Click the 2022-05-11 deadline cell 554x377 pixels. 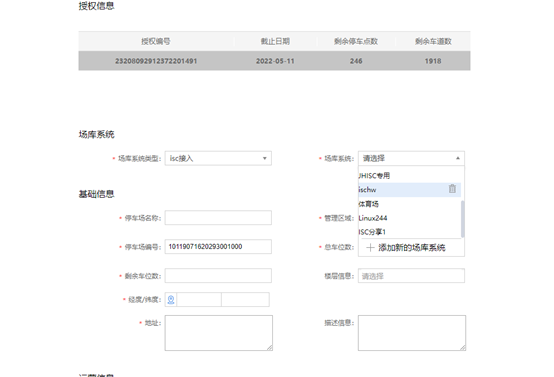point(275,61)
